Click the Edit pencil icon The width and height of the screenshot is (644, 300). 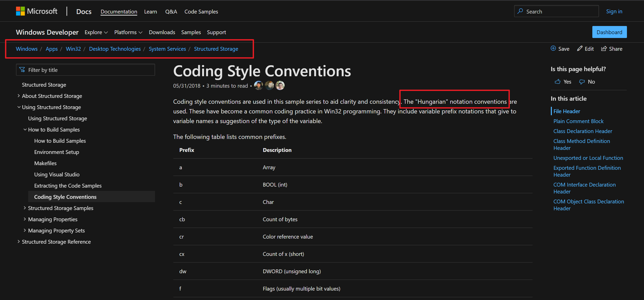coord(580,48)
